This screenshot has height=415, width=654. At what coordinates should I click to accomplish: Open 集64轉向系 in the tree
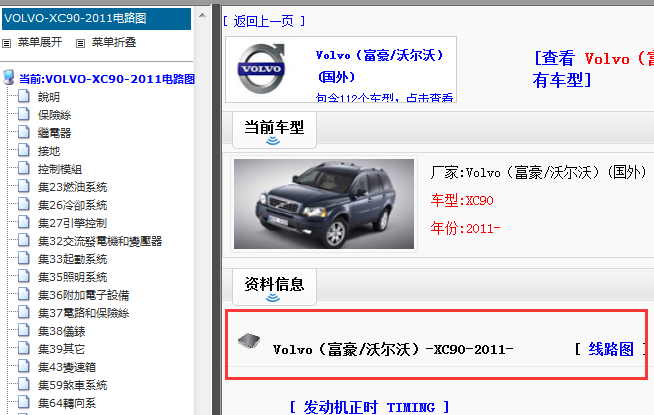67,403
